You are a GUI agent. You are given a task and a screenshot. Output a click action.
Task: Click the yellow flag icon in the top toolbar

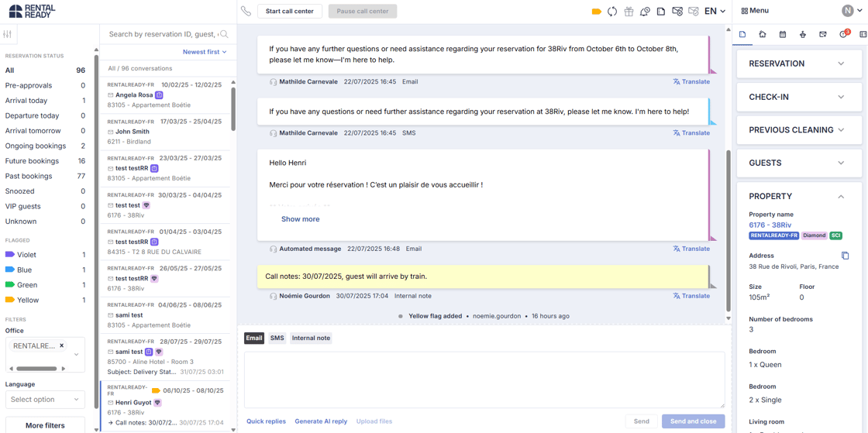pyautogui.click(x=597, y=11)
